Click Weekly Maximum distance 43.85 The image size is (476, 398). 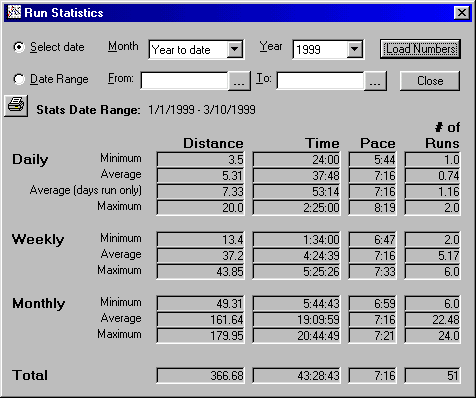coord(200,271)
